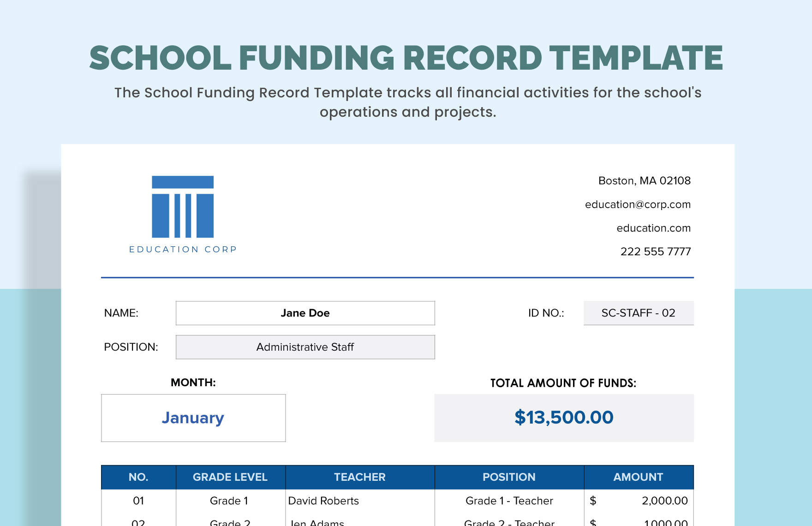This screenshot has width=812, height=526.
Task: Select the Jane Doe name field
Action: click(x=305, y=313)
